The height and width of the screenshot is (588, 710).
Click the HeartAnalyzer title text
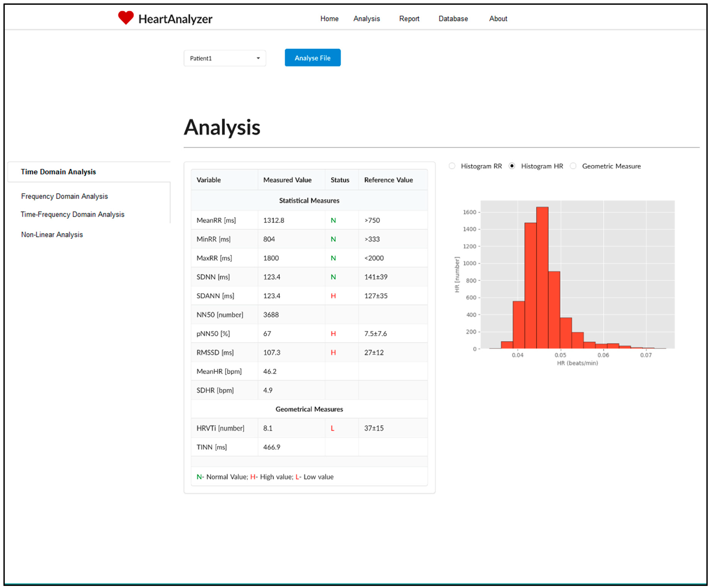pyautogui.click(x=175, y=19)
